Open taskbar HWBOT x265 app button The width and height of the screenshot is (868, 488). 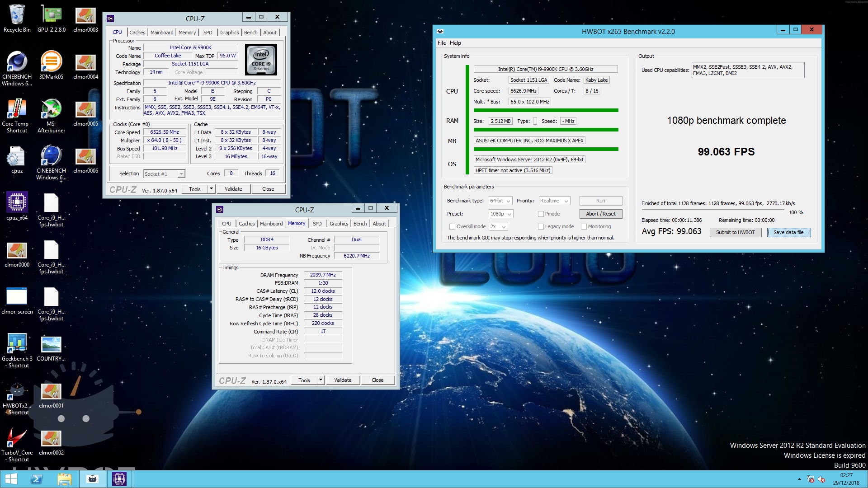tap(93, 479)
